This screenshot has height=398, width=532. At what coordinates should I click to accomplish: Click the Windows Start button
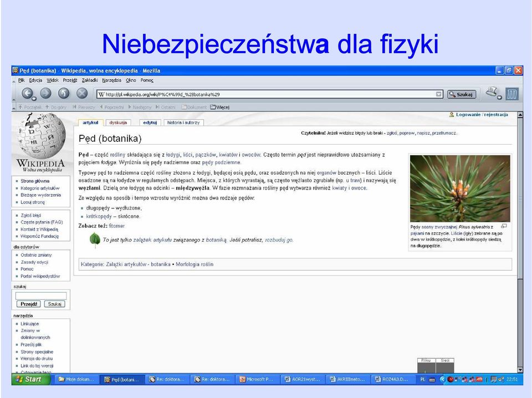point(31,379)
